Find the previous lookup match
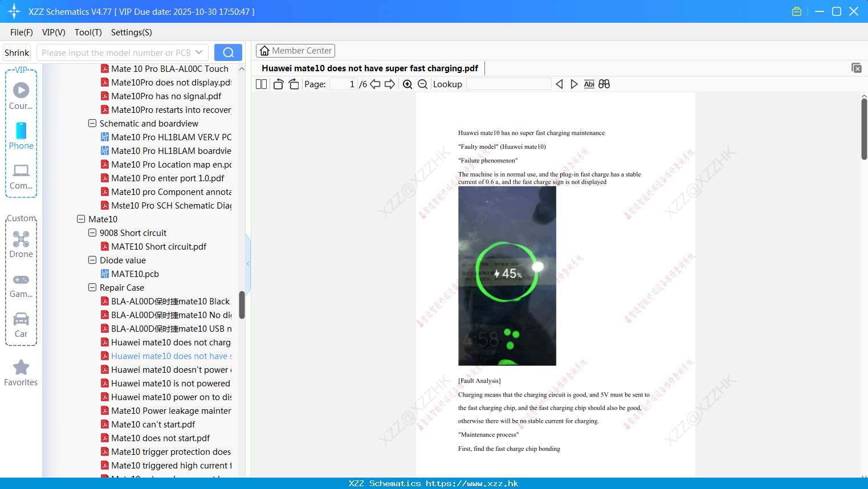This screenshot has width=868, height=489. pos(559,84)
